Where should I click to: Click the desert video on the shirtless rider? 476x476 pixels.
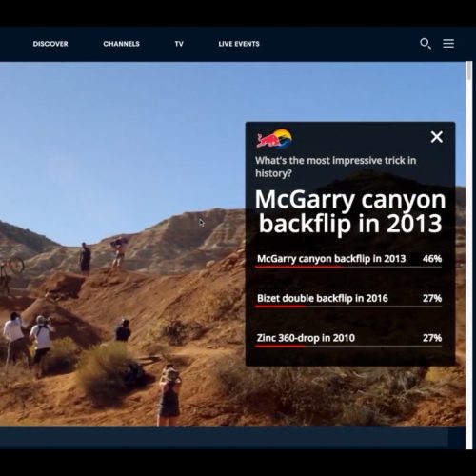[119, 252]
